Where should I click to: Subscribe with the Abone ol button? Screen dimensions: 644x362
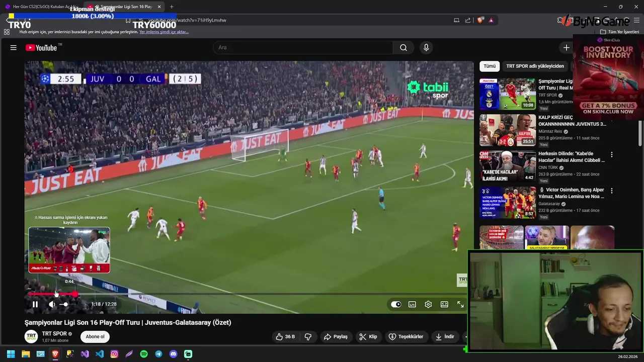95,337
